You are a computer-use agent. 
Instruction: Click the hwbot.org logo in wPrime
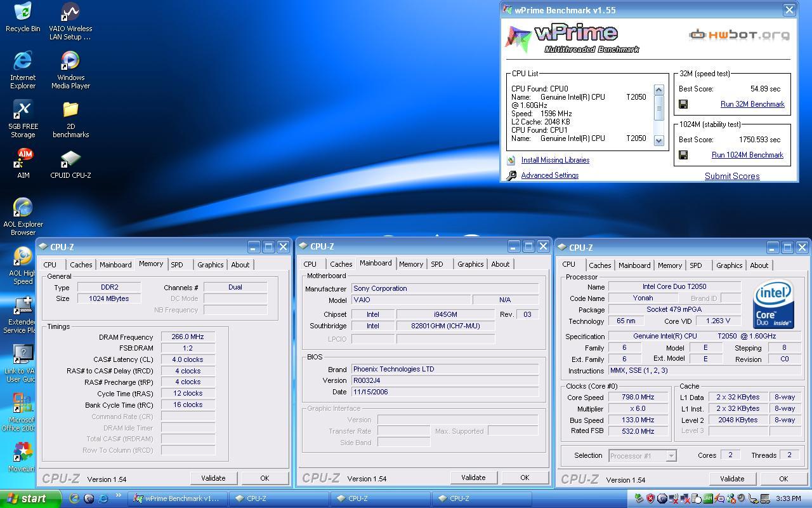pos(739,35)
